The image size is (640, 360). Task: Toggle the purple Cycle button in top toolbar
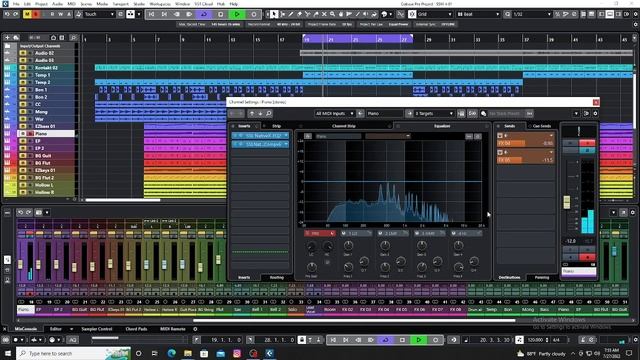point(204,14)
